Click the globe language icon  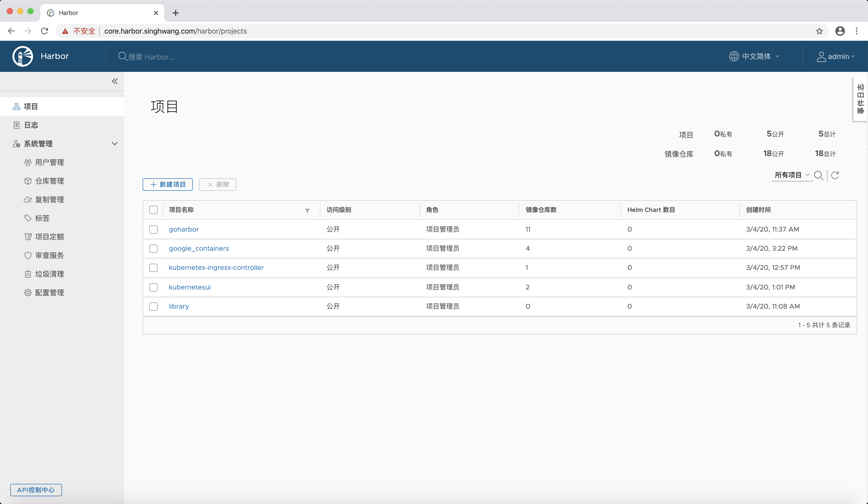coord(734,56)
